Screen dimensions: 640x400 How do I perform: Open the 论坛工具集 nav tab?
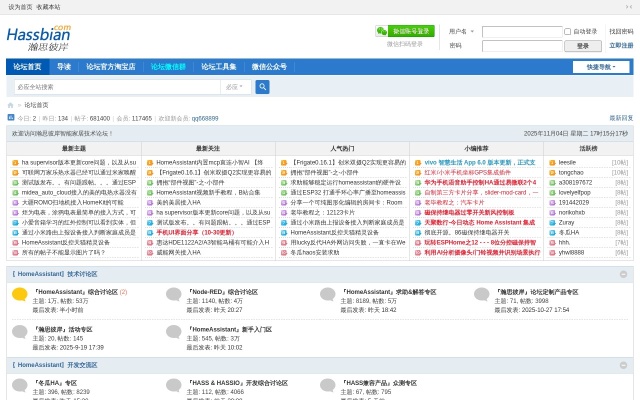218,67
